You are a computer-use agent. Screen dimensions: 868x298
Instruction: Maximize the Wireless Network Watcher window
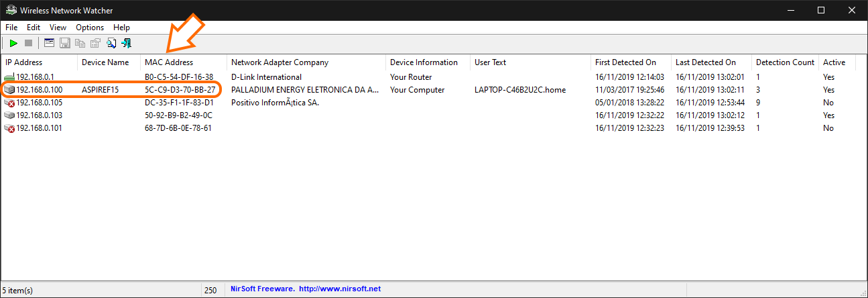coord(821,10)
